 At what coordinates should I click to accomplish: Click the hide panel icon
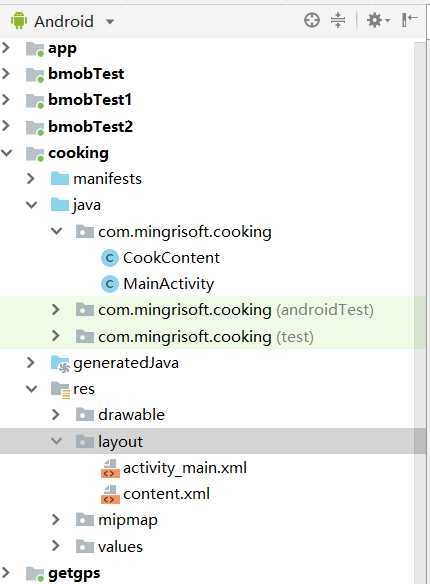point(409,20)
